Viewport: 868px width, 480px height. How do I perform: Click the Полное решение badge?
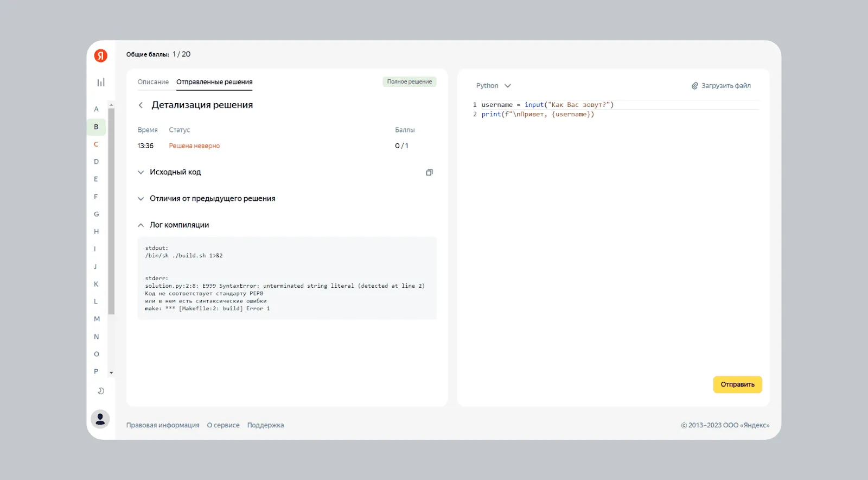410,81
